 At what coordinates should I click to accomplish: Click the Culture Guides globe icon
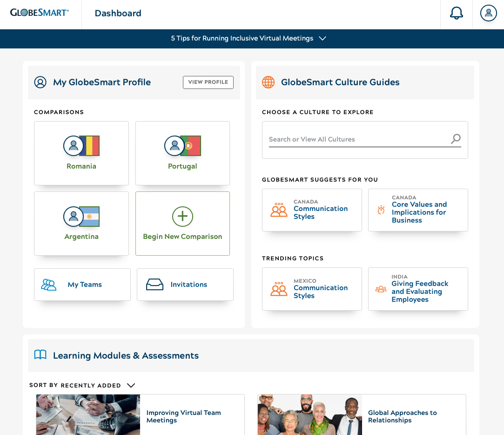pyautogui.click(x=268, y=82)
